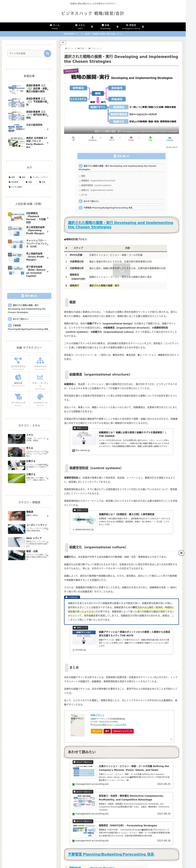This screenshot has width=196, height=868.
Task: Open the ホーム Home menu item
Action: pyautogui.click(x=55, y=27)
